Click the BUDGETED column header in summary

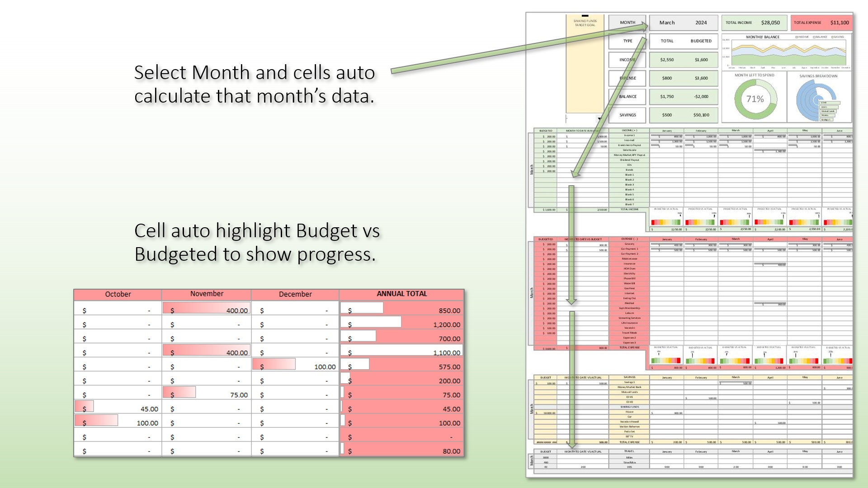coord(701,41)
